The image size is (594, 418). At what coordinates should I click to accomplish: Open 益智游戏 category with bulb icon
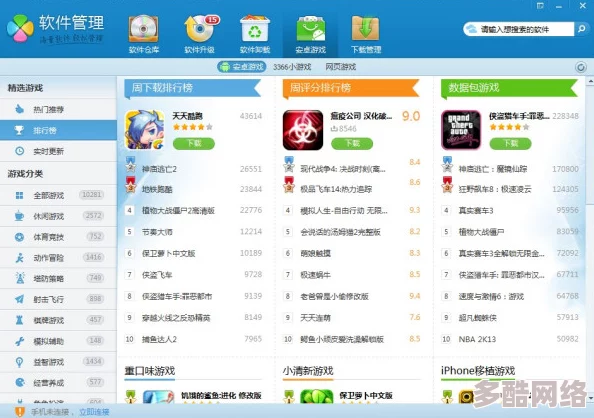(x=58, y=362)
